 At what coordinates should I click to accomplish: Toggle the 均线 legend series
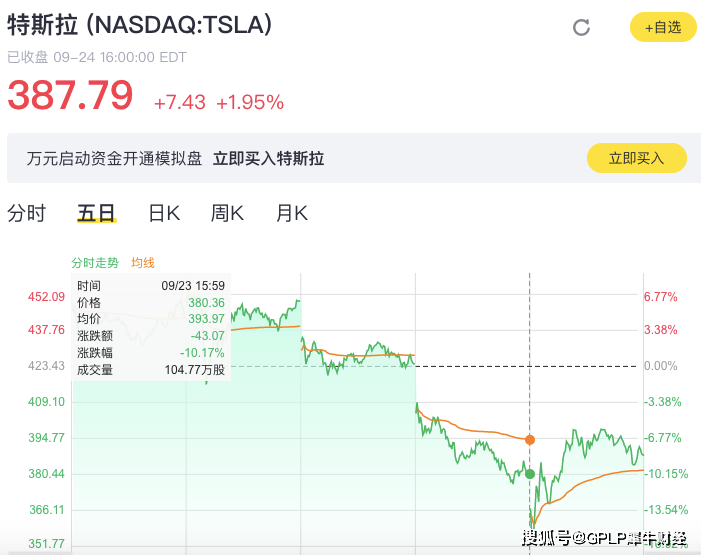(x=143, y=263)
